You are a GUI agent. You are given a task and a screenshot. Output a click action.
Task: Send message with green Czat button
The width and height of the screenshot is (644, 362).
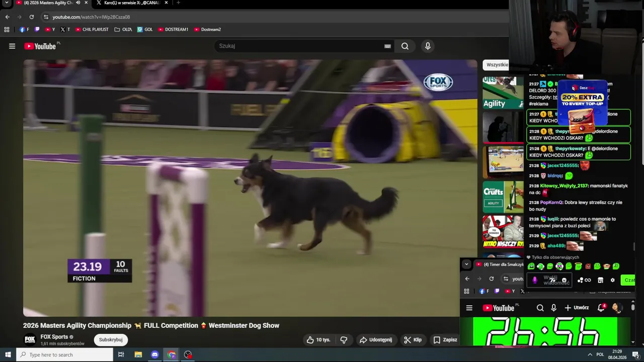[629, 280]
